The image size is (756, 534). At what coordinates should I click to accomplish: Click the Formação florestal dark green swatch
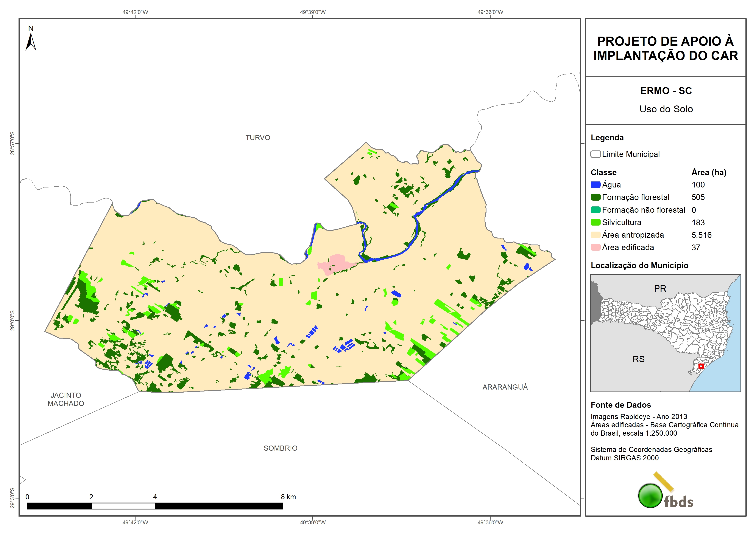595,197
